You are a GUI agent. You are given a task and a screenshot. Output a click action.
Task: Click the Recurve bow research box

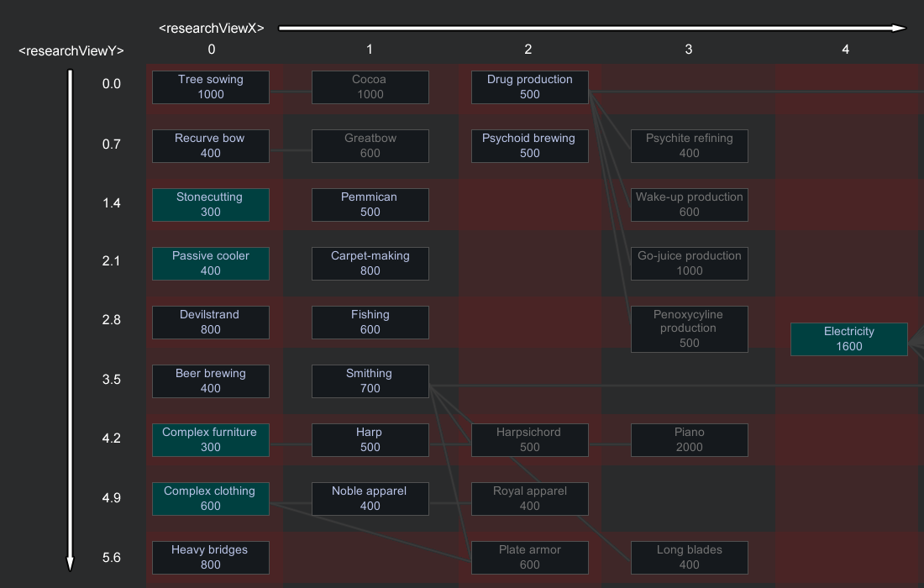tap(211, 146)
